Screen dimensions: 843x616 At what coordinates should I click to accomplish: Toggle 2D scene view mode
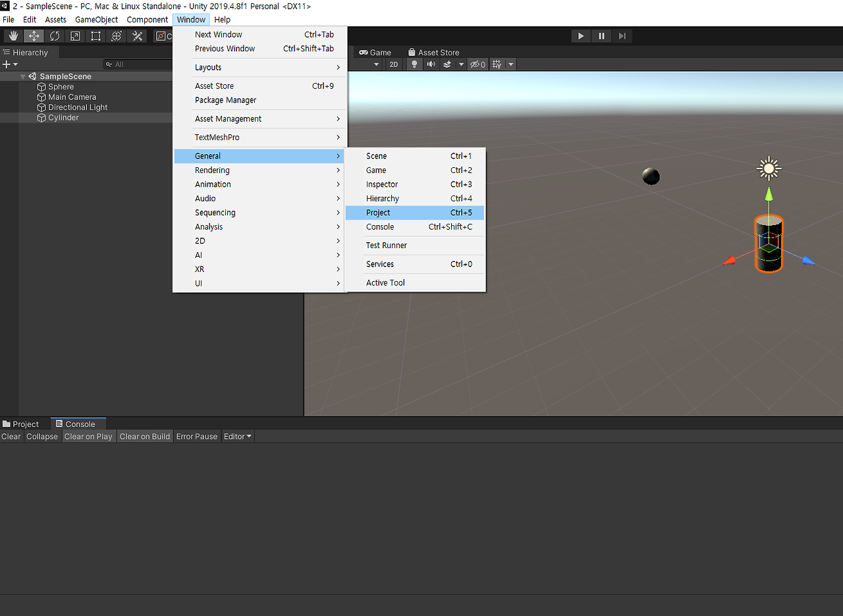pos(394,64)
